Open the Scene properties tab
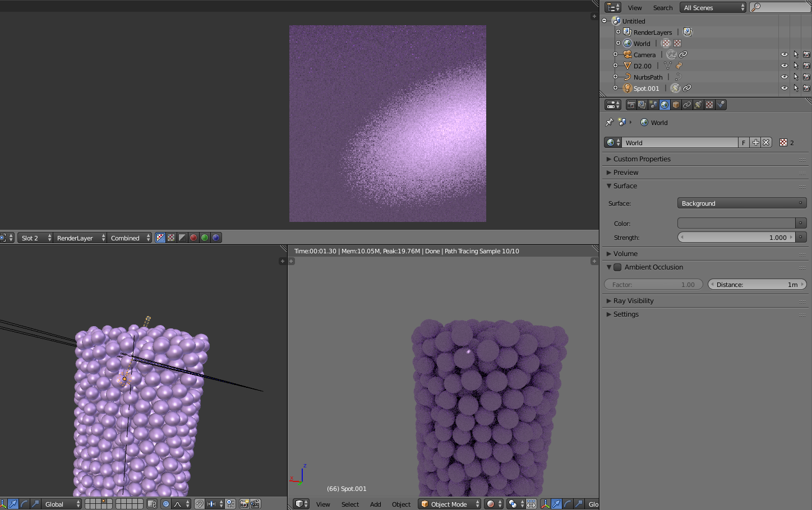812x510 pixels. coord(653,105)
